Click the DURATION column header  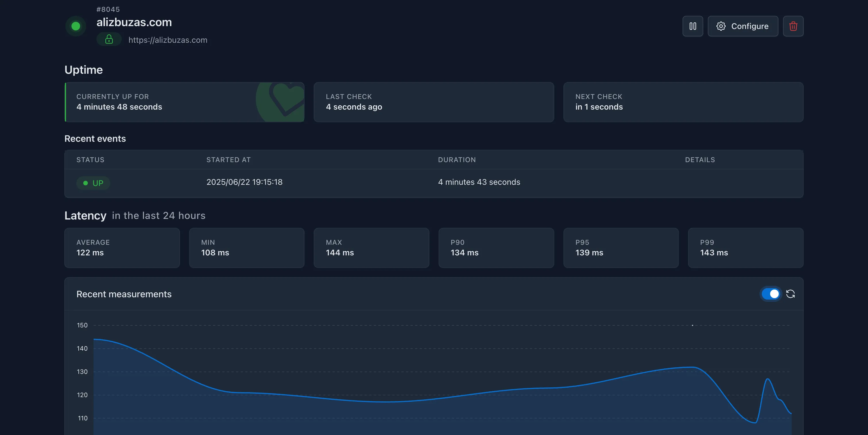[457, 160]
